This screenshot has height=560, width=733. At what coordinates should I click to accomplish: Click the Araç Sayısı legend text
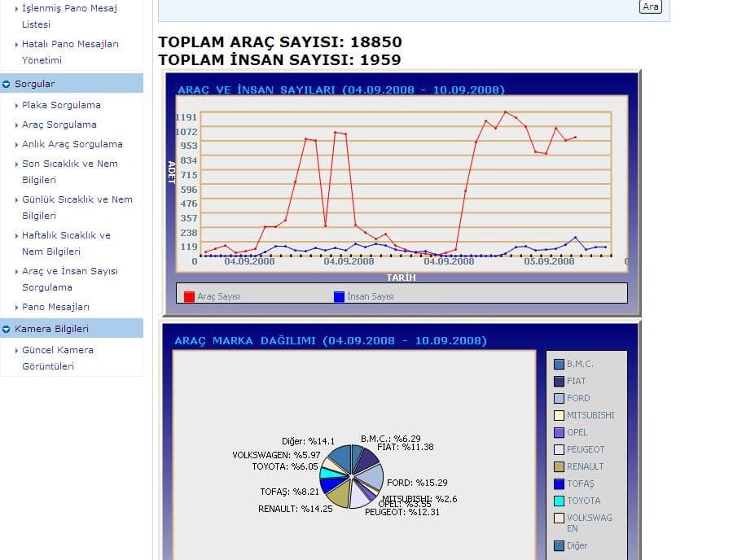219,296
